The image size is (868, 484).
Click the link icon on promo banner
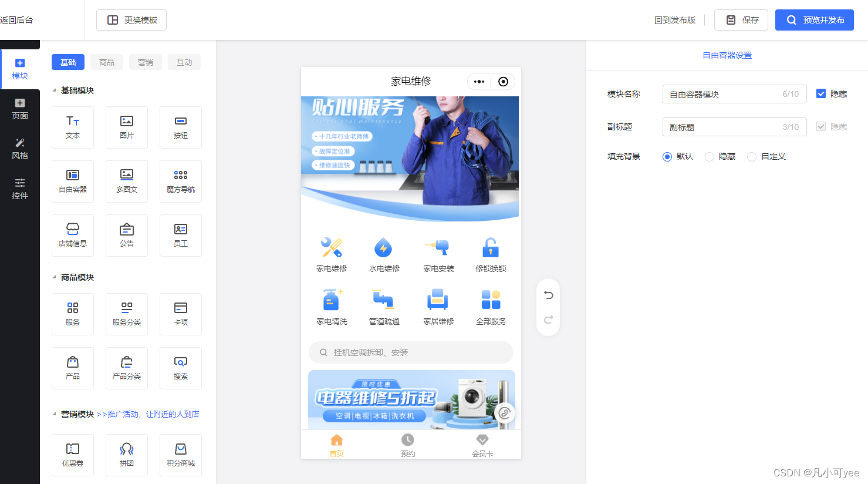coord(504,414)
